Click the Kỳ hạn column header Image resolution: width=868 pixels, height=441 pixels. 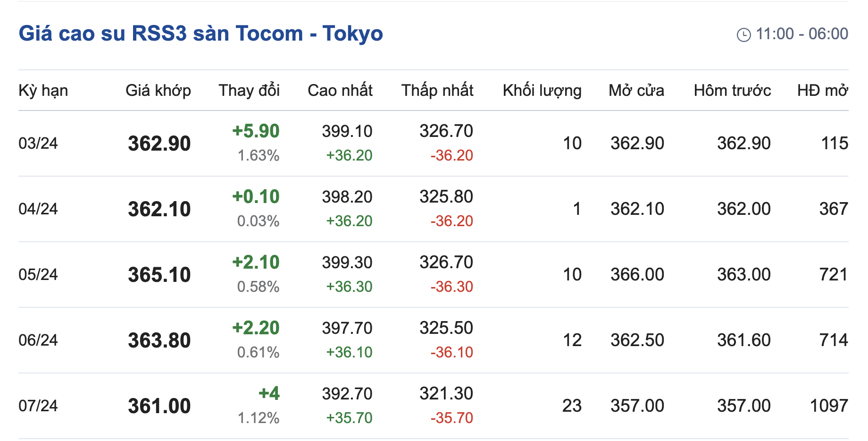[x=43, y=90]
